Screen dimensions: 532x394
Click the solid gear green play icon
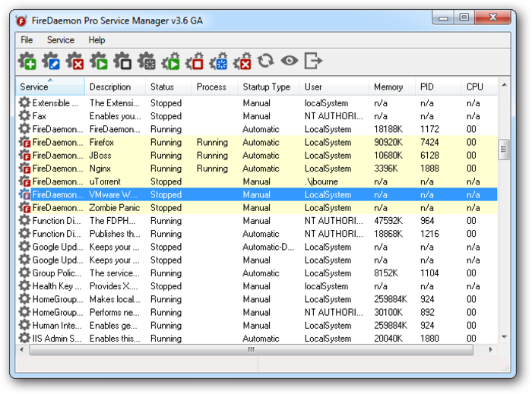99,61
